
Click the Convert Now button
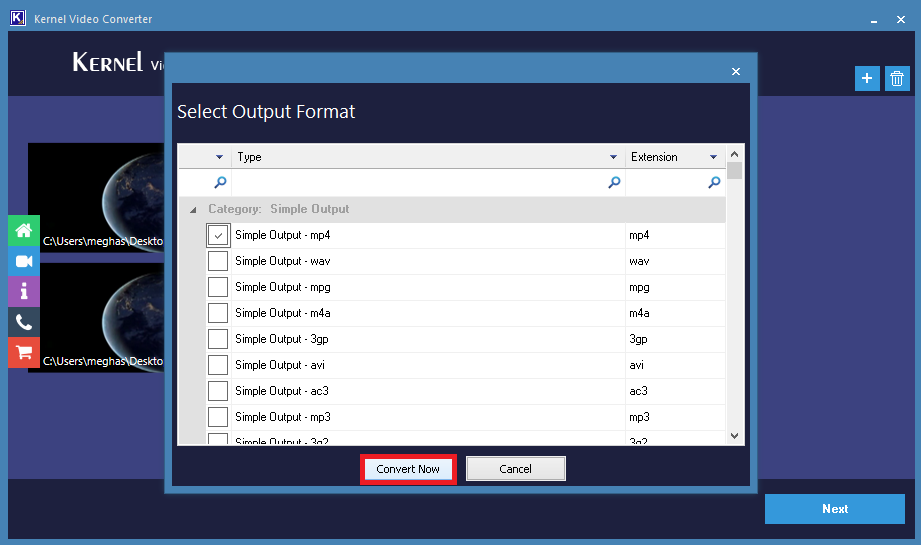tap(408, 469)
